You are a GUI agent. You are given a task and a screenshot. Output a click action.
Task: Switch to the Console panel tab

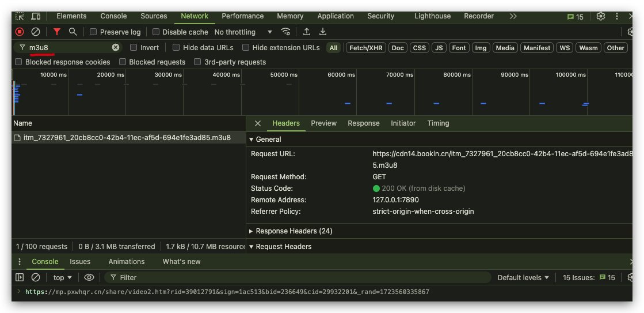coord(113,16)
